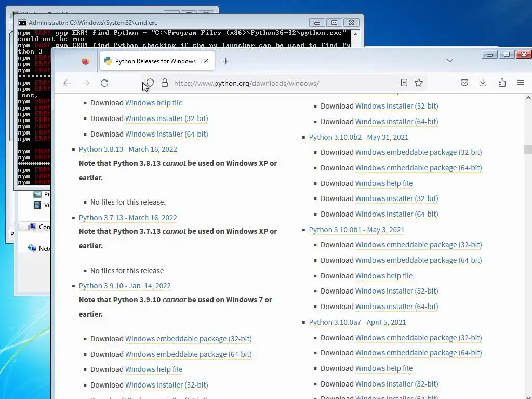
Task: Download 3.10.0a7 Windows help file
Action: (x=384, y=368)
